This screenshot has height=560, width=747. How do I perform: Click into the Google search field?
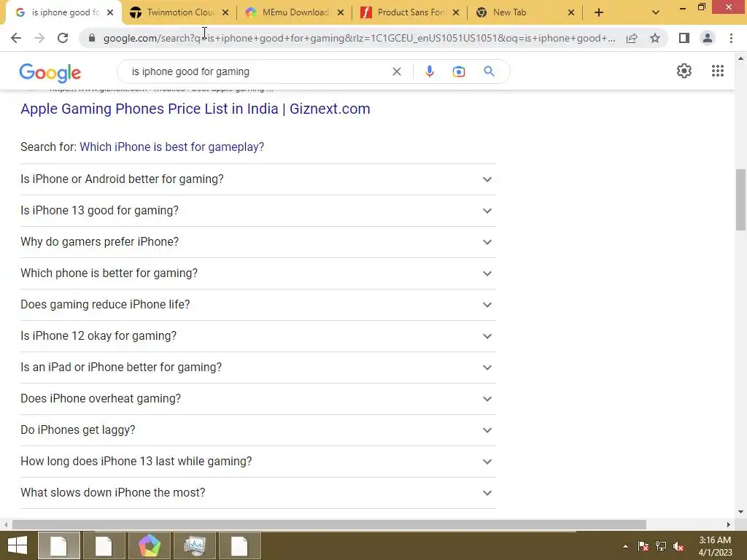pyautogui.click(x=258, y=71)
